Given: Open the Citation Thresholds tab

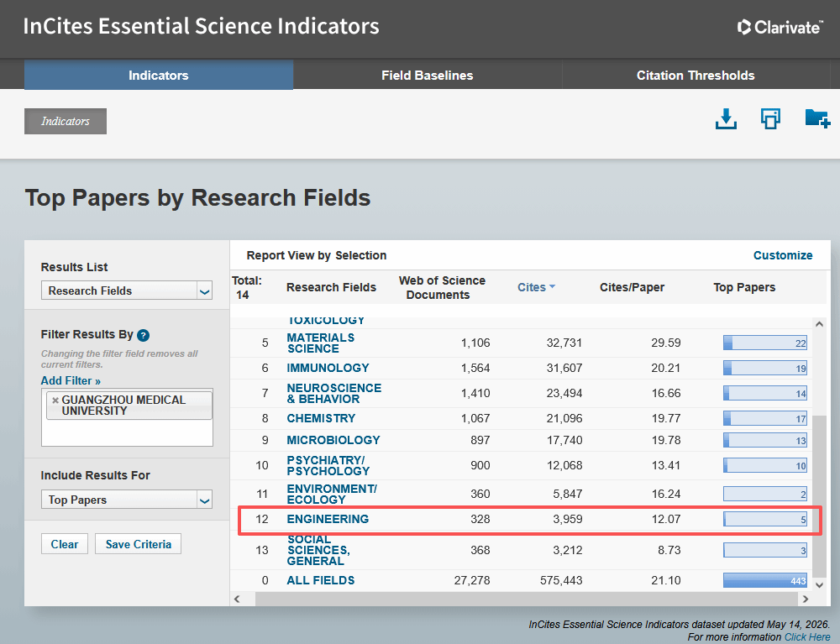Looking at the screenshot, I should coord(696,76).
